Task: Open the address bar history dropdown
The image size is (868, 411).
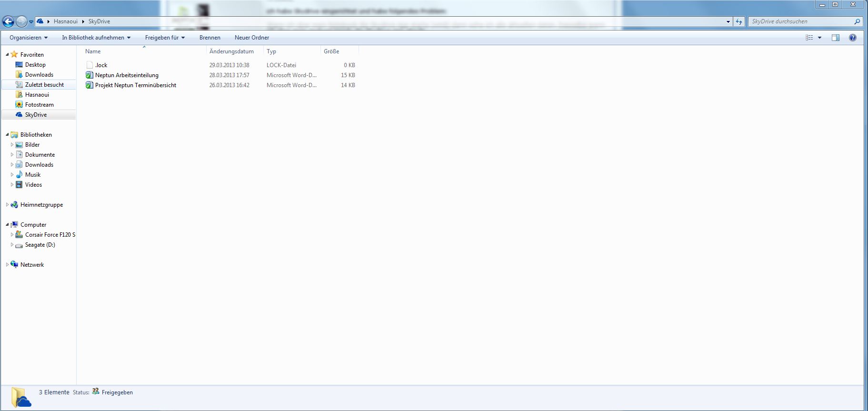Action: [x=728, y=21]
